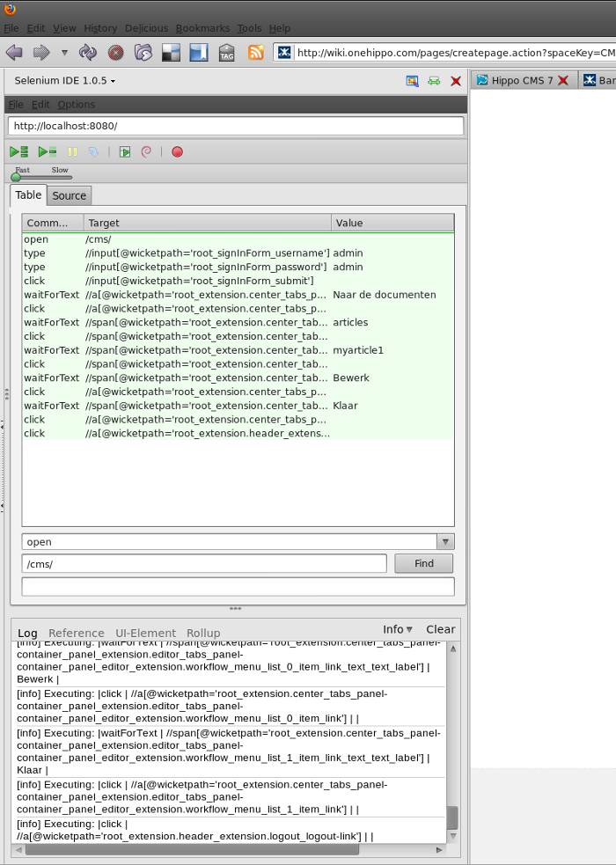616x865 pixels.
Task: Click the apply rollup rules spiral icon
Action: [146, 151]
